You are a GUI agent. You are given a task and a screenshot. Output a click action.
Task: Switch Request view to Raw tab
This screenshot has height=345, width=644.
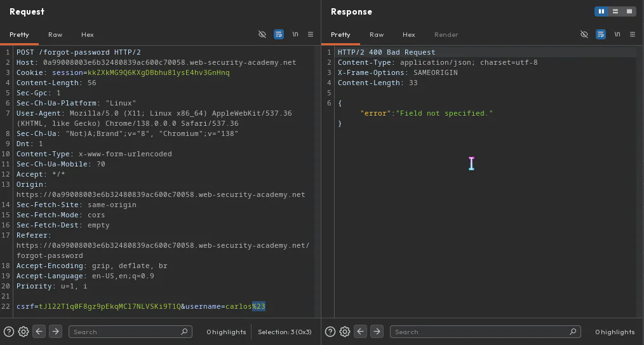(55, 35)
